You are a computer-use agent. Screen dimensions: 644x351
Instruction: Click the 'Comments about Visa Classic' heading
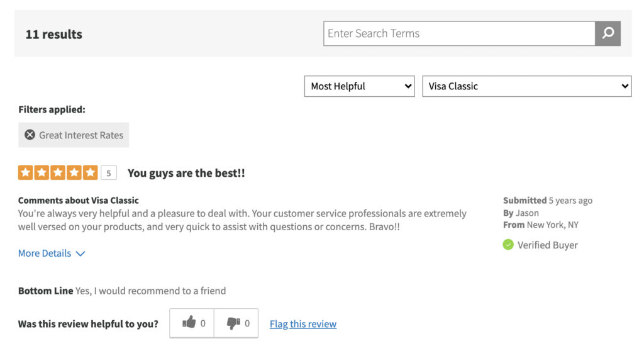tap(79, 201)
